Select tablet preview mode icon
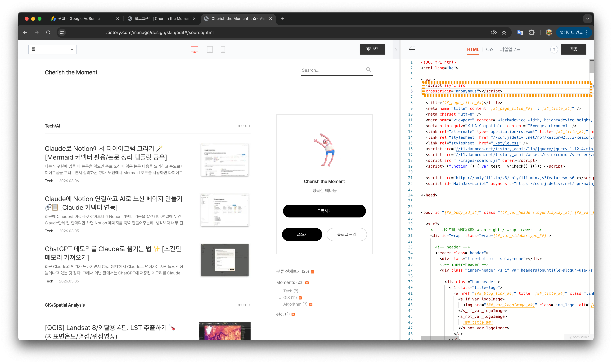612x364 pixels. (210, 49)
